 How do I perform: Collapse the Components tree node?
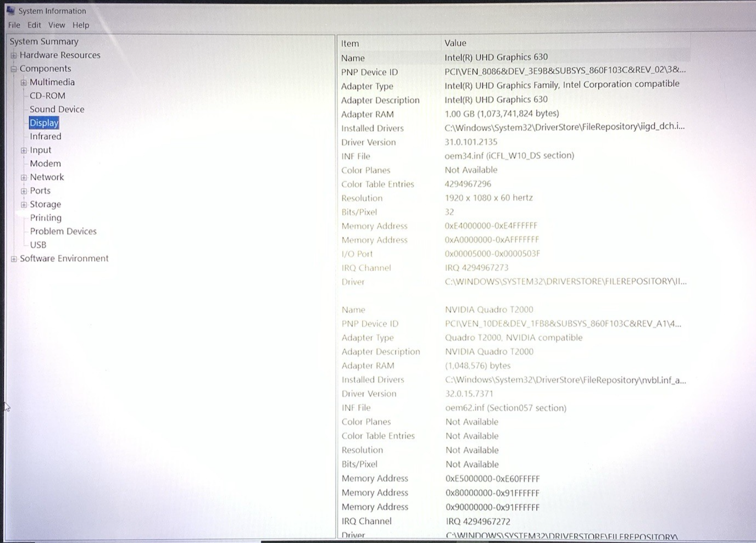coord(14,69)
